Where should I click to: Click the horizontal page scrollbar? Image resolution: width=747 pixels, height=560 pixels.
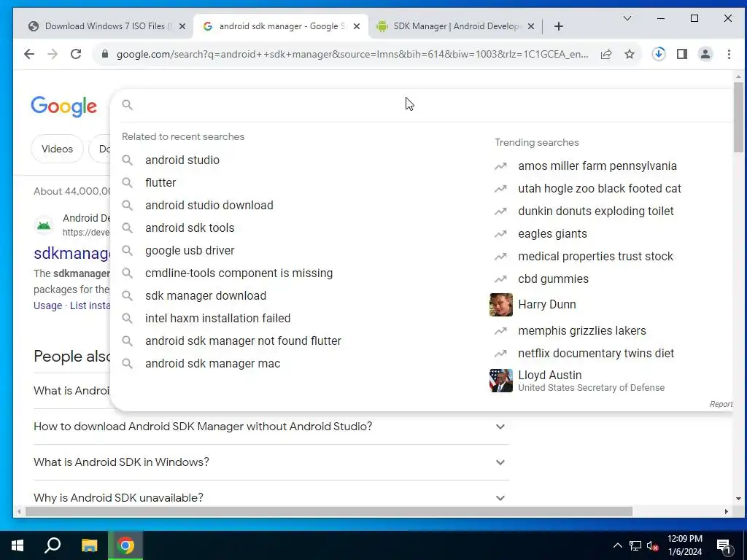[x=329, y=511]
